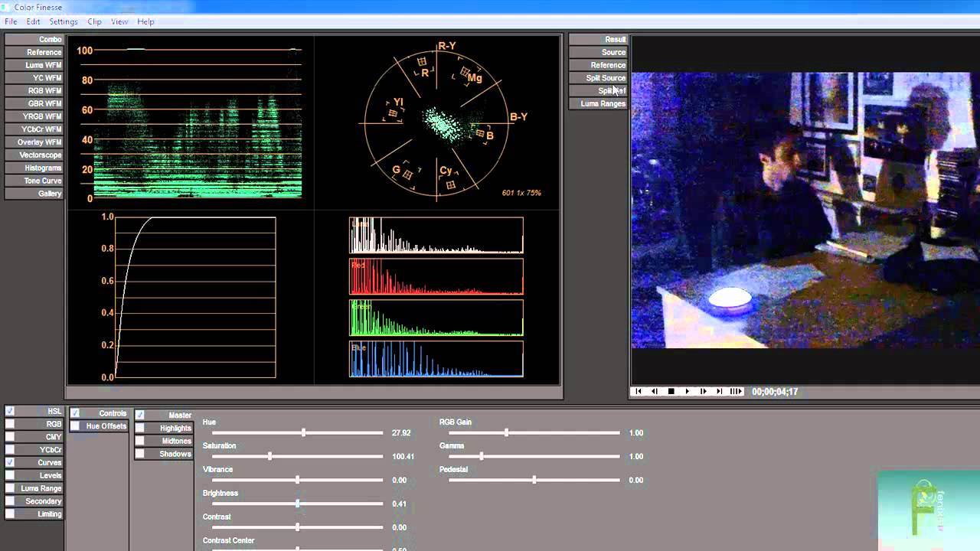
Task: Switch to the RGB WFM scope
Action: 34,90
